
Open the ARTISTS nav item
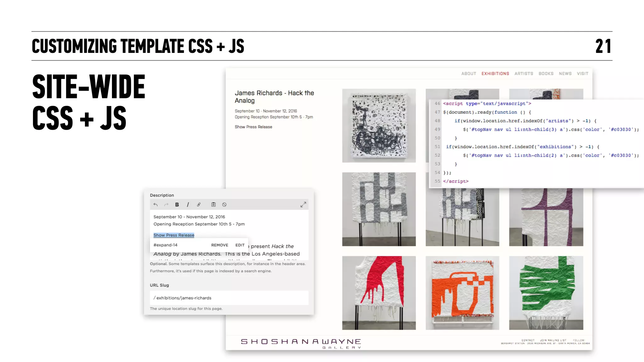pos(524,74)
